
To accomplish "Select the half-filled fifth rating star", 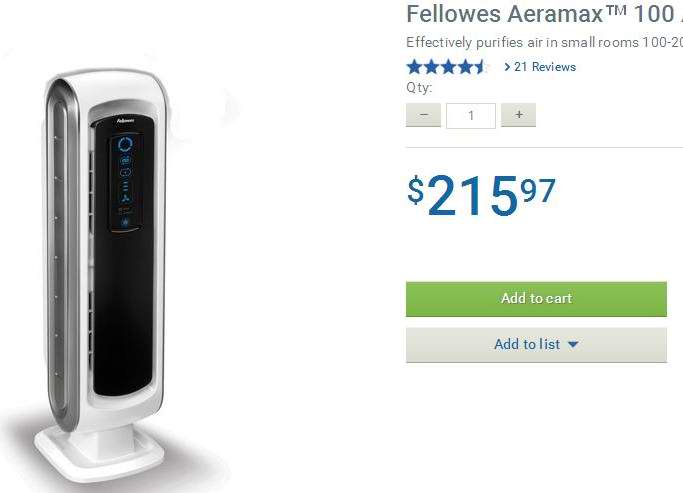I will click(481, 67).
